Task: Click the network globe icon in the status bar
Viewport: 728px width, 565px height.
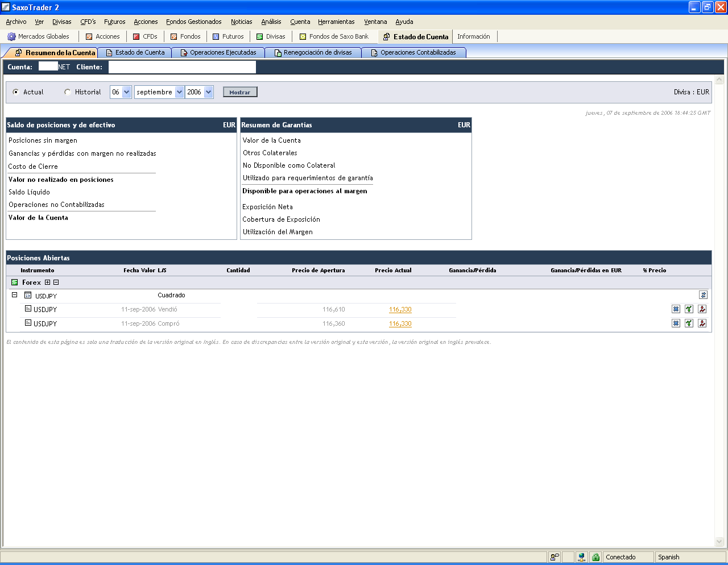Action: (581, 557)
